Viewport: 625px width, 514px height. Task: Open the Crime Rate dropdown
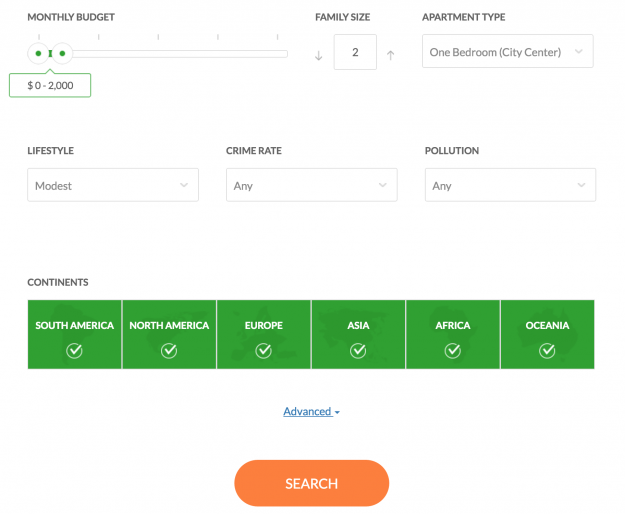point(311,185)
